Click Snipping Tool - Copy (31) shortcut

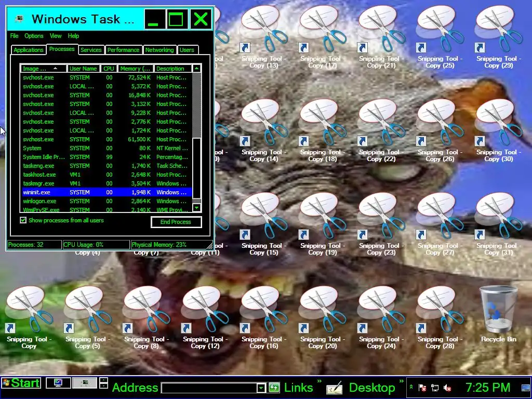click(x=498, y=224)
